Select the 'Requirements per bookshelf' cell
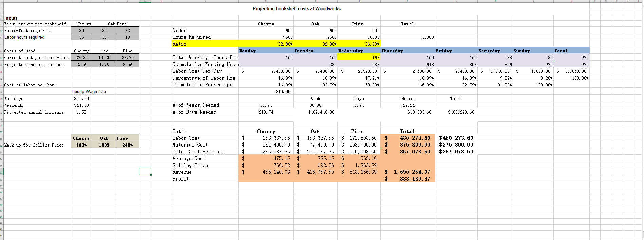Image resolution: width=644 pixels, height=240 pixels. click(35, 24)
